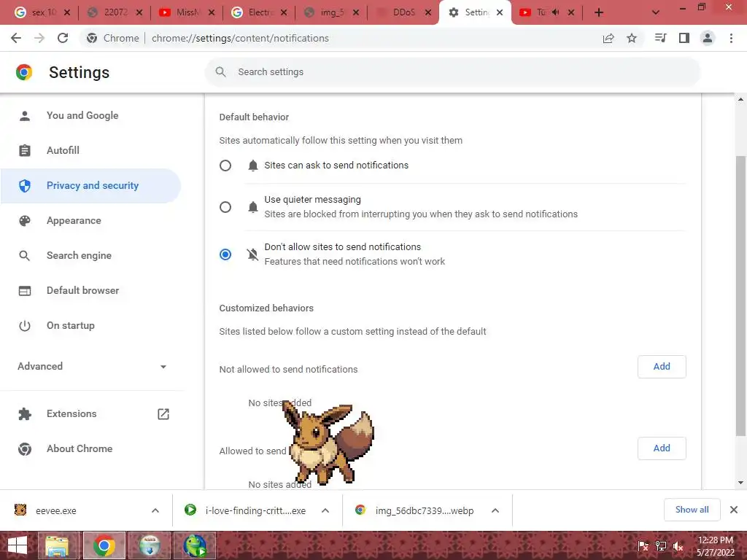Expand options for i-love-finding-critt exe download
747x560 pixels.
pyautogui.click(x=325, y=510)
